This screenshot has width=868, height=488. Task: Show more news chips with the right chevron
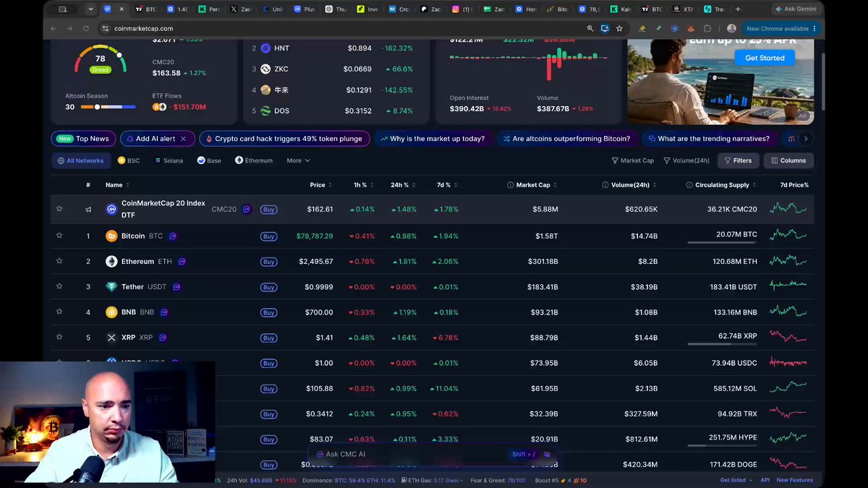point(806,139)
